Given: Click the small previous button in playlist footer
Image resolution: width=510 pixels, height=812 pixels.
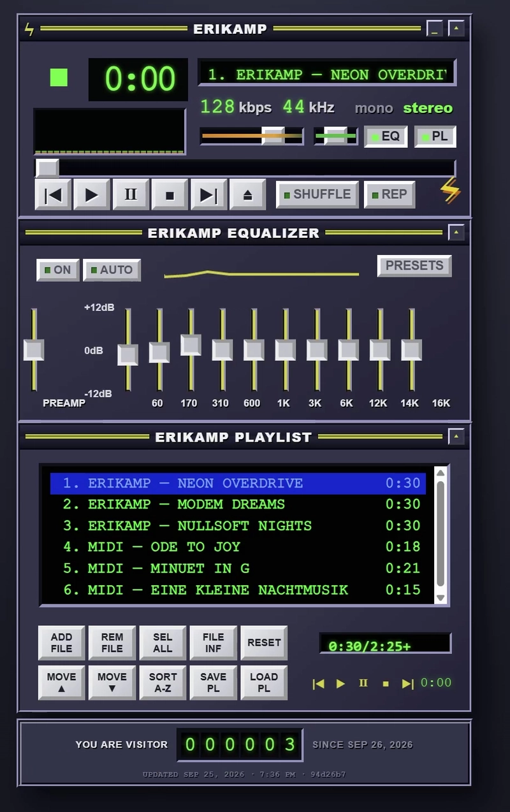Looking at the screenshot, I should coord(319,683).
